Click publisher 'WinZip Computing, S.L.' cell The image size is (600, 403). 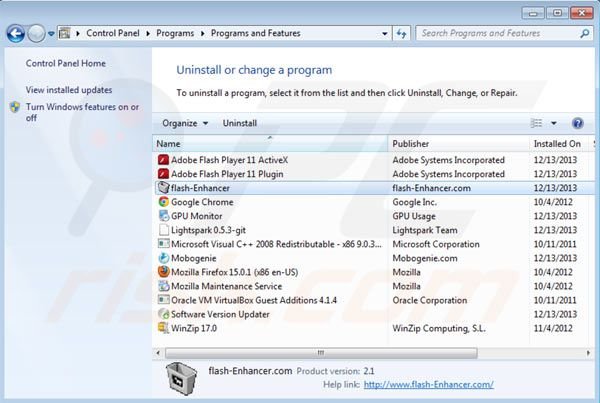[x=439, y=328]
